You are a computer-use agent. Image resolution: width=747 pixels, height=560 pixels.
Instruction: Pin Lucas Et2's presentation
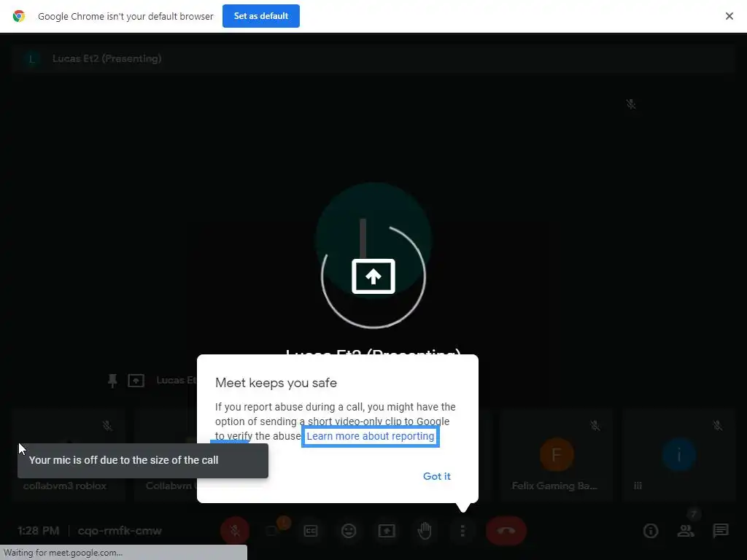click(x=112, y=381)
